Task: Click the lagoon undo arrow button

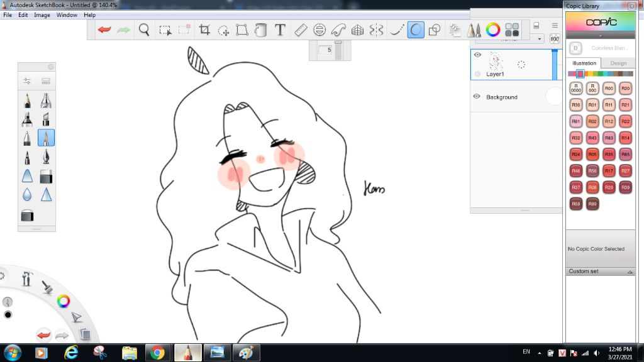Action: point(43,336)
